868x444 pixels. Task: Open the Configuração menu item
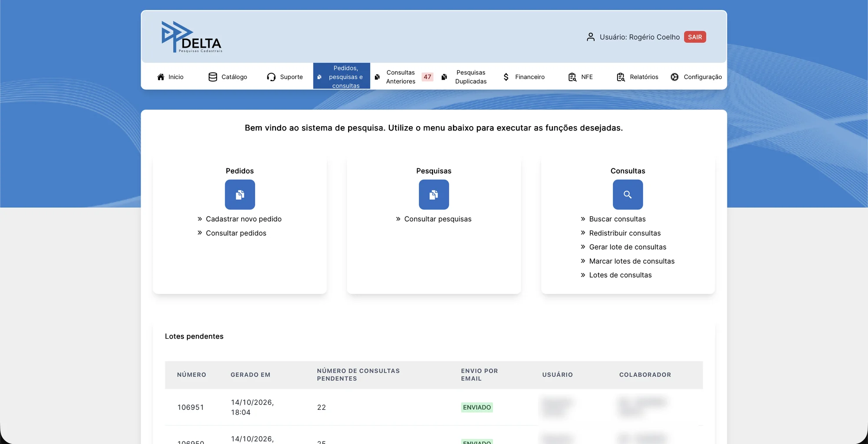[703, 77]
